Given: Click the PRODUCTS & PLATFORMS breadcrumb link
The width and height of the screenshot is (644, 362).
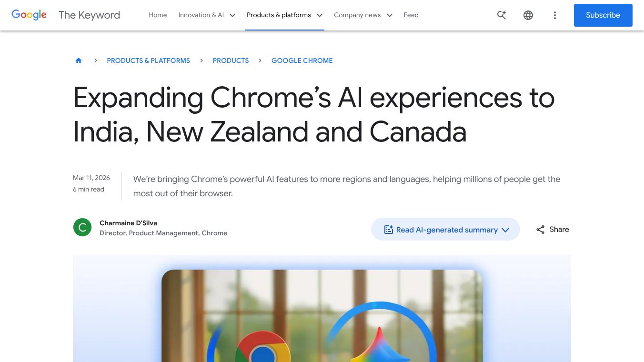Looking at the screenshot, I should coord(148,60).
